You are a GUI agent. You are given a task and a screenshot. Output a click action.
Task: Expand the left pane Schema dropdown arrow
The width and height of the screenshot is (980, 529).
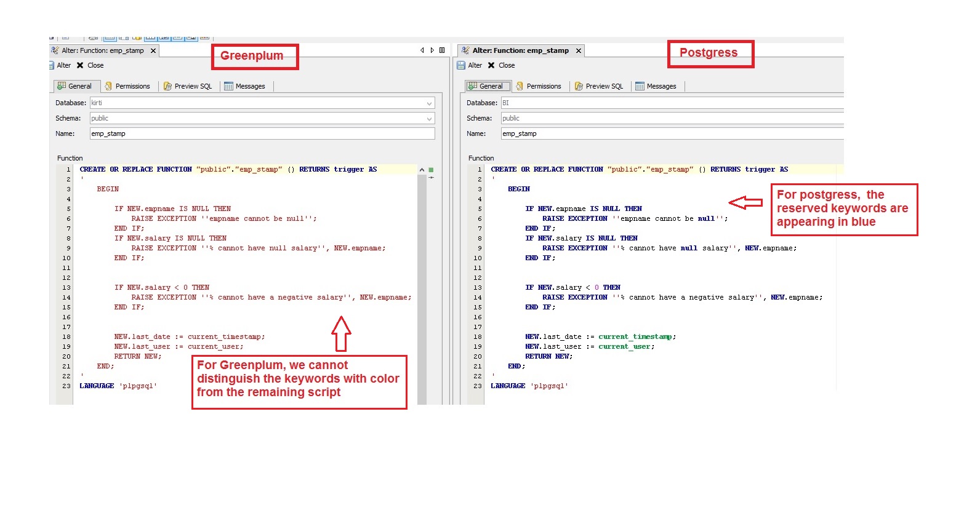429,118
